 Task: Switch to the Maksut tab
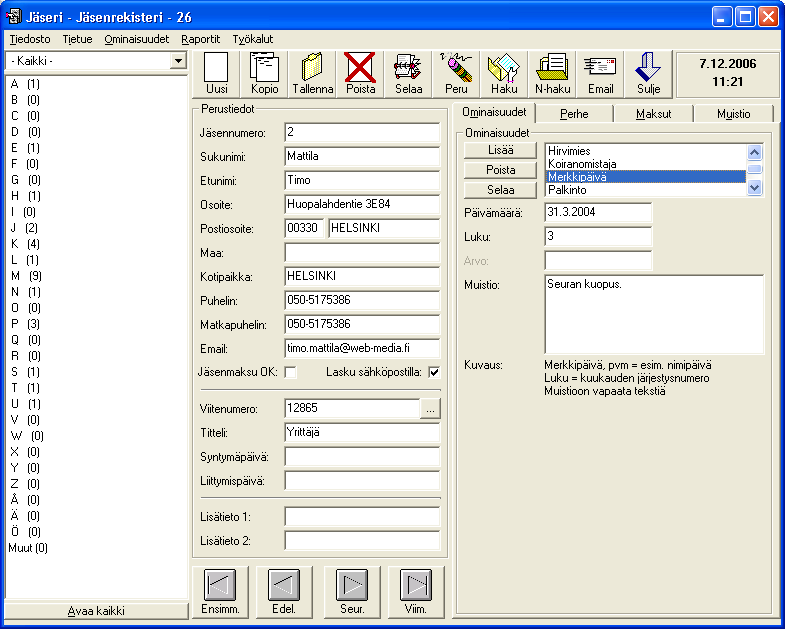point(653,114)
